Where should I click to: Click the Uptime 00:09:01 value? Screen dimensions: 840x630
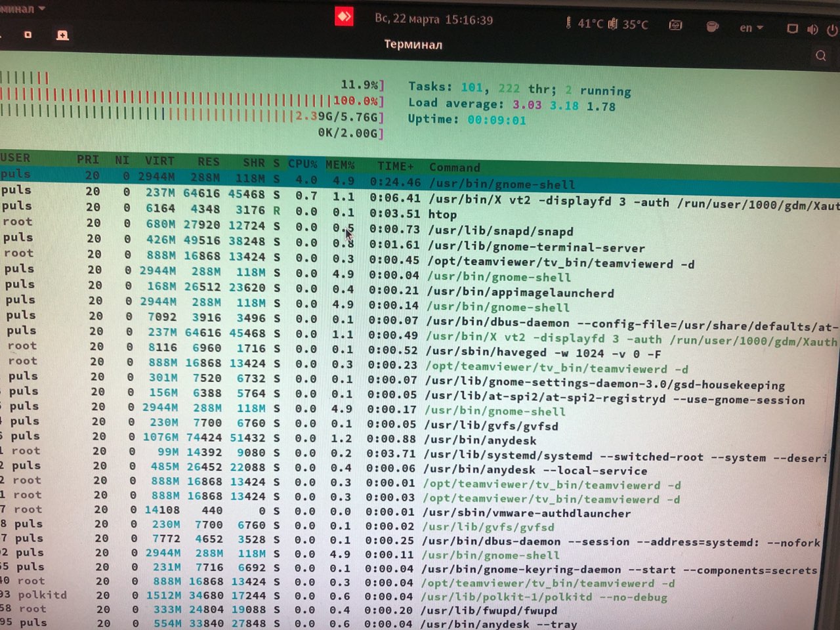click(497, 119)
